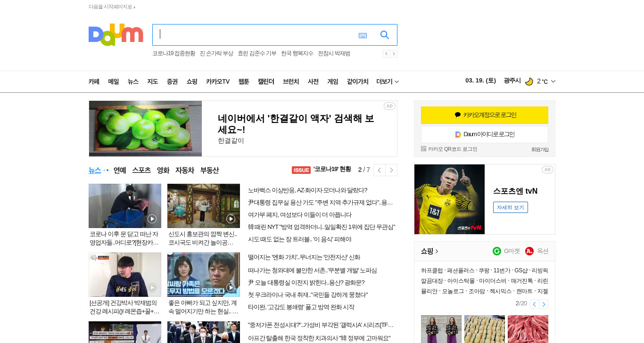Open 카카오 QR코드 로그인

coord(449,149)
